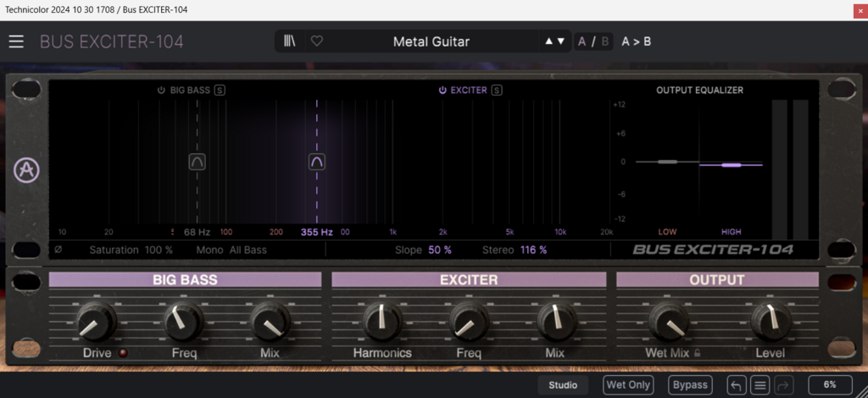Open the Metal Guitar preset name dropdown
Screen dimensions: 868x398
pos(431,41)
